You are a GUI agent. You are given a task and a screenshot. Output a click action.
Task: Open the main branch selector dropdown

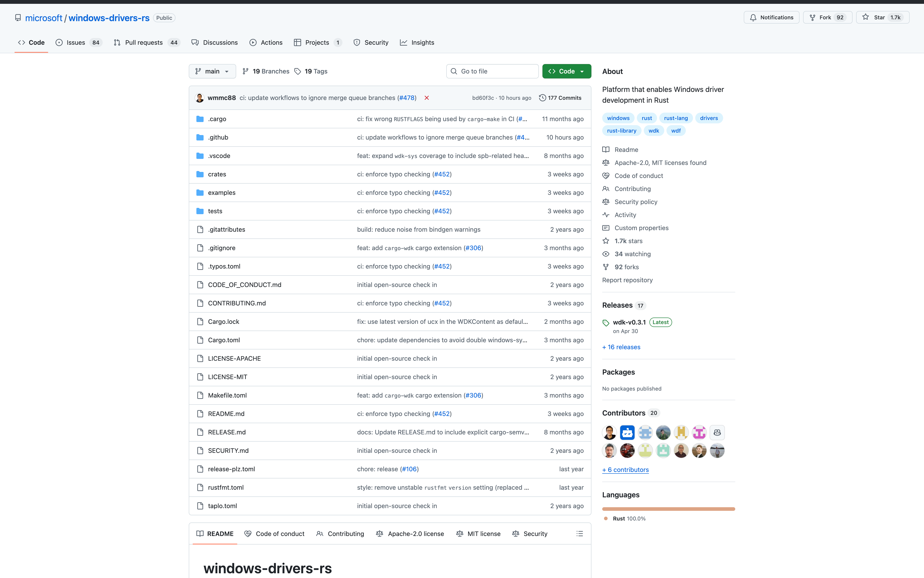point(212,71)
